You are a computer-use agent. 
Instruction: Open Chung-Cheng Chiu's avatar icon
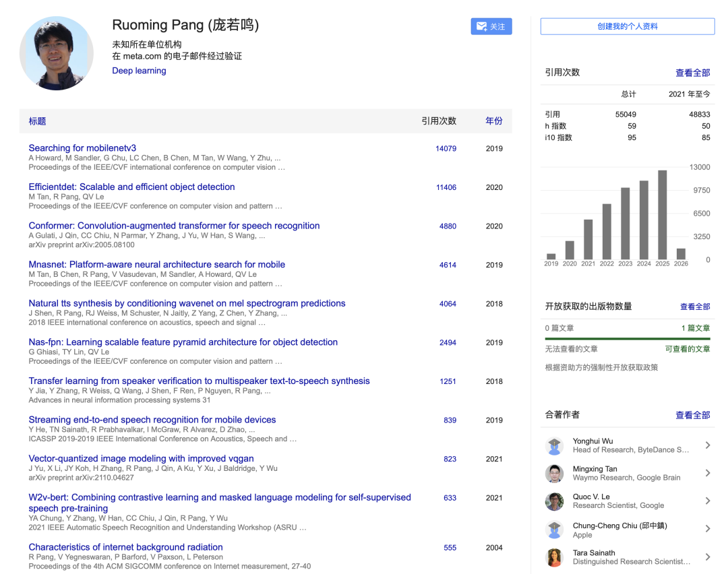(554, 530)
